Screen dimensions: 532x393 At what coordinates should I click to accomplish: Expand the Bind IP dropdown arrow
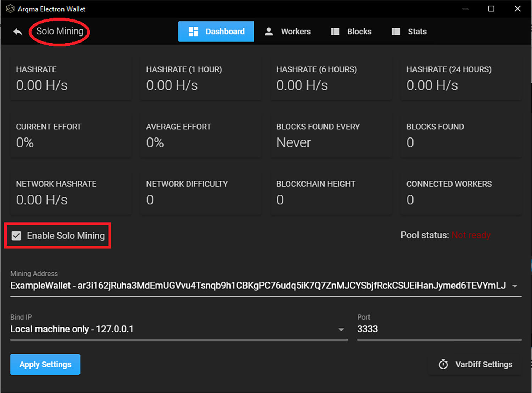[341, 330]
